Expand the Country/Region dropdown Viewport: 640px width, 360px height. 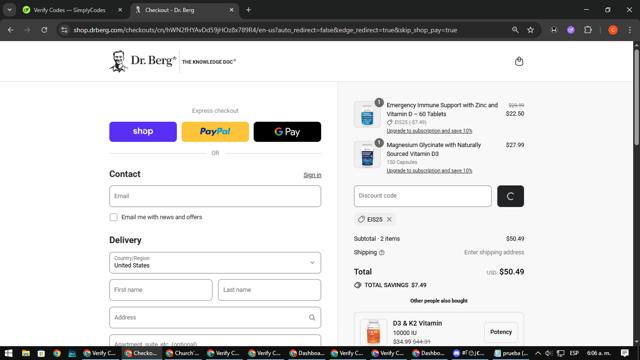215,263
